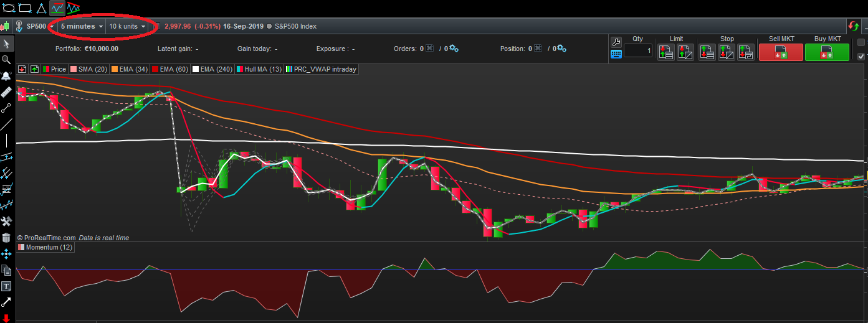Screen dimensions: 868x323
Task: Click the first Limit order button
Action: coord(665,52)
